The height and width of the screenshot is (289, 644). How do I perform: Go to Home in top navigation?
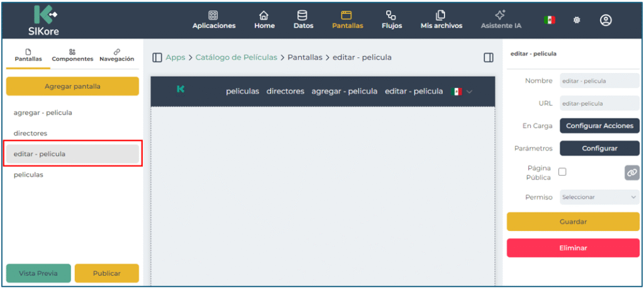[264, 20]
